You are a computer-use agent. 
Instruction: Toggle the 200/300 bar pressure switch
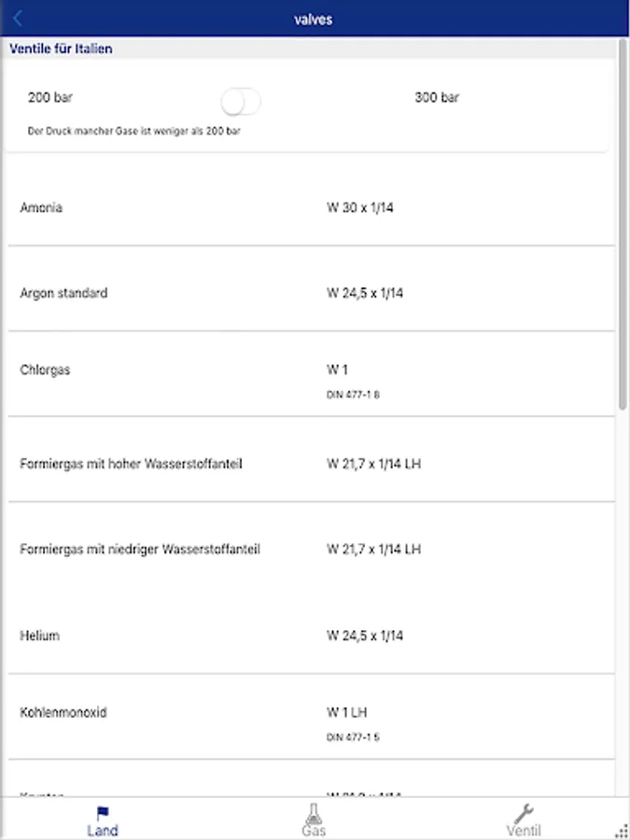point(241,102)
